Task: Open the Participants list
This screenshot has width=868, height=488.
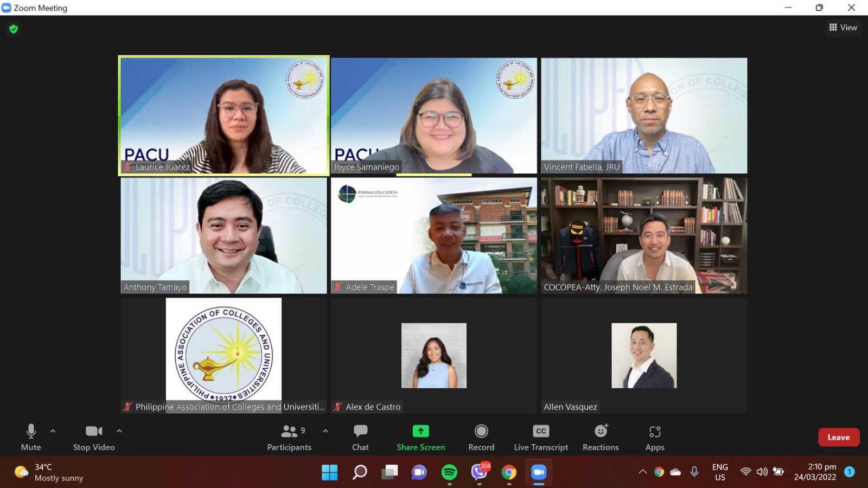Action: tap(289, 437)
